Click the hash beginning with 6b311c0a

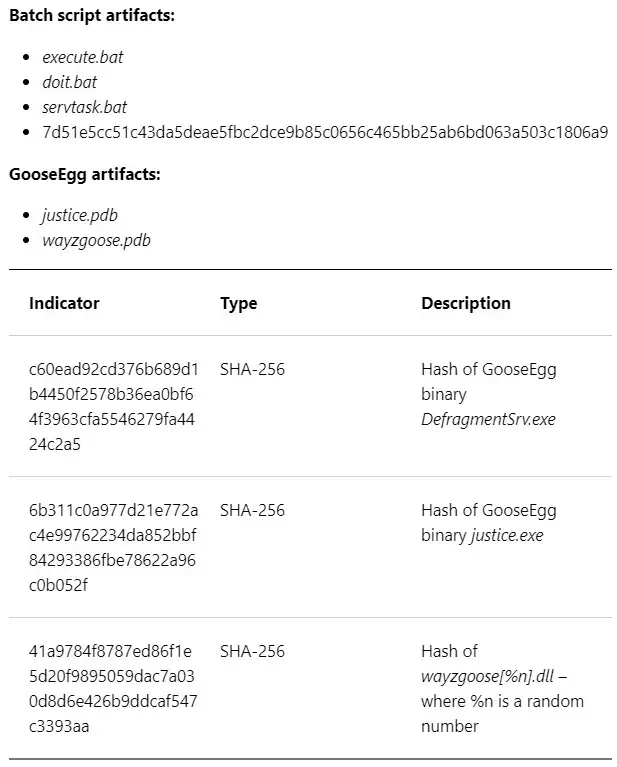pyautogui.click(x=113, y=548)
